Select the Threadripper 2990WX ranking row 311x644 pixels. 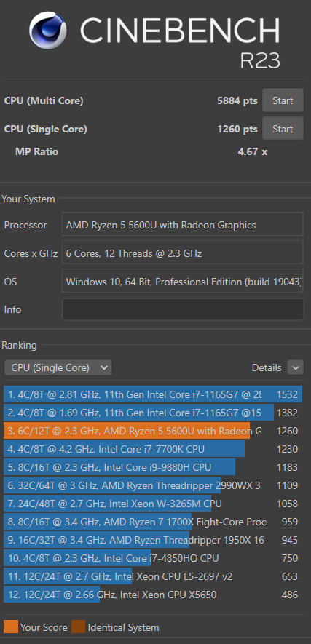tap(153, 485)
